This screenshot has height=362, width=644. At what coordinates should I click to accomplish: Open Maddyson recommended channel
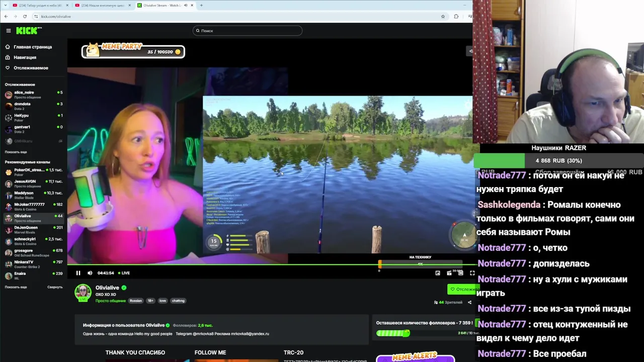tap(33, 195)
